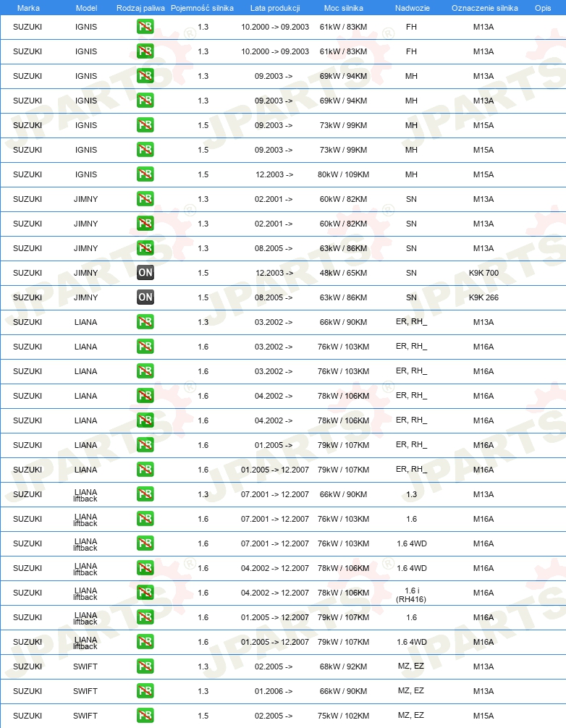This screenshot has height=728, width=566.
Task: Click the petrol icon for Jimny 63kW M13A
Action: [145, 248]
